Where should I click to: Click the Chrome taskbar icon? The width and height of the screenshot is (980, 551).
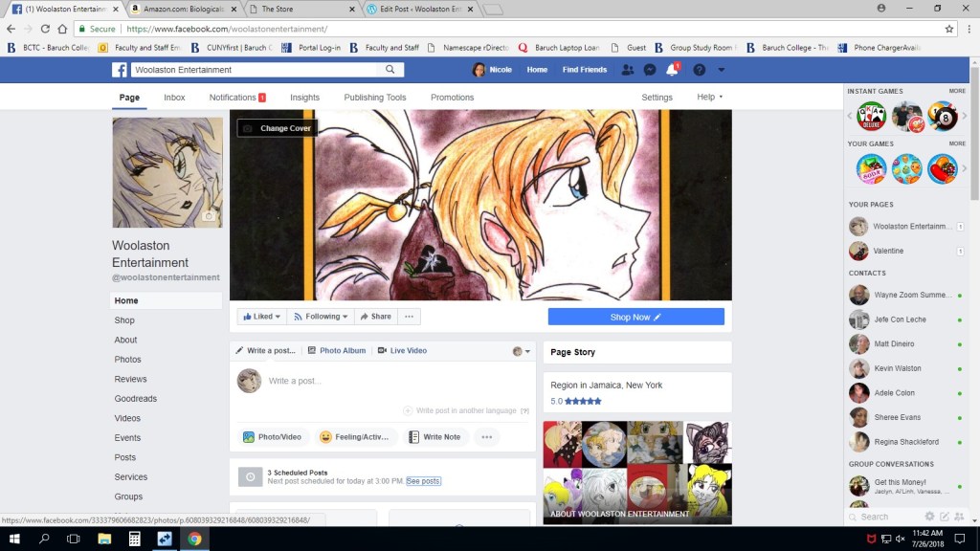tap(194, 539)
